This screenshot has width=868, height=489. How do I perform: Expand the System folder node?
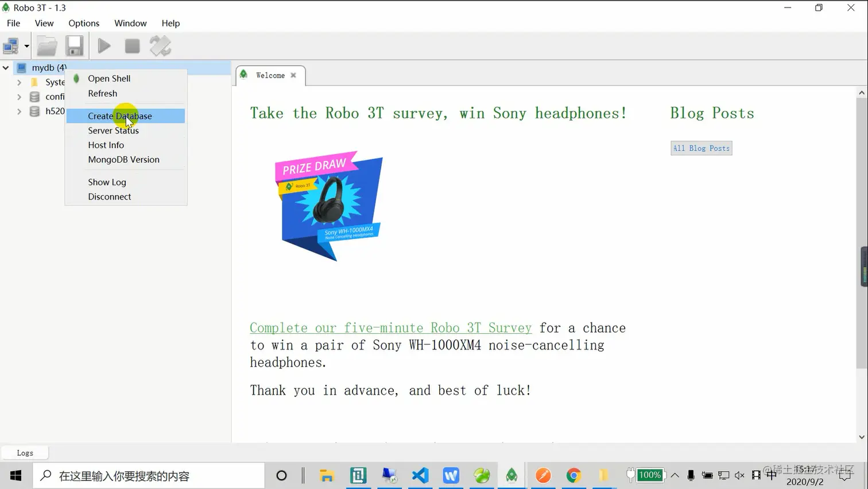pos(19,82)
